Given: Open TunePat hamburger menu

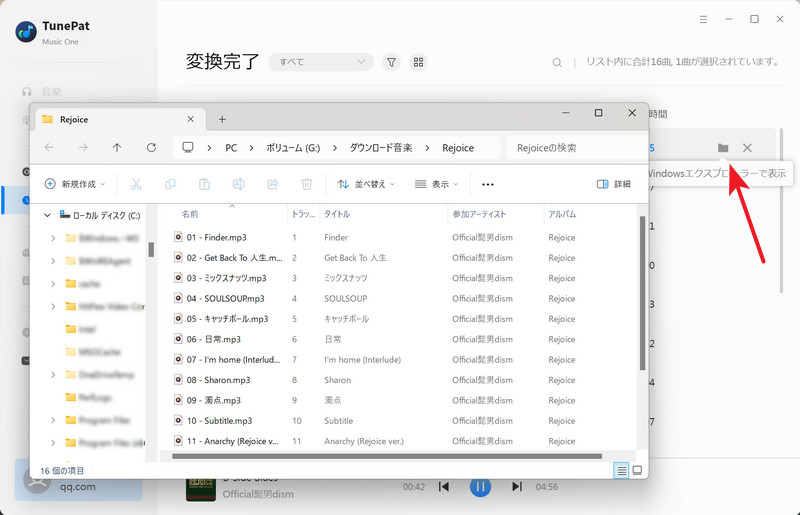Looking at the screenshot, I should 703,19.
